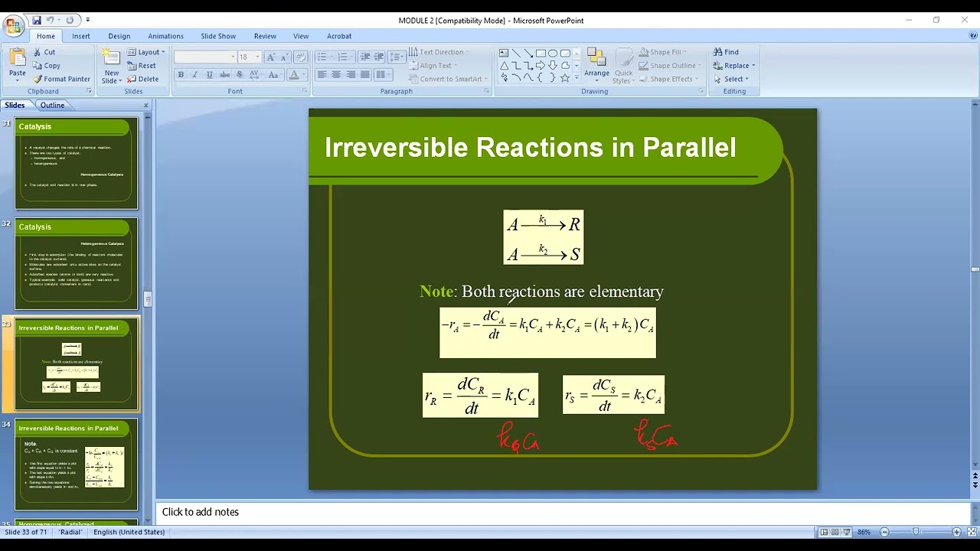Toggle underline formatting
980x551 pixels.
(209, 75)
